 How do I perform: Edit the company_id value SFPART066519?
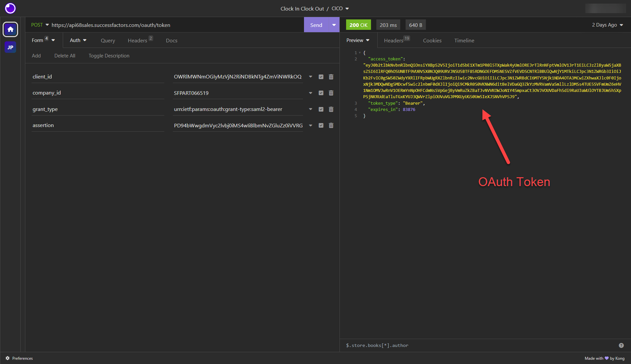click(238, 93)
